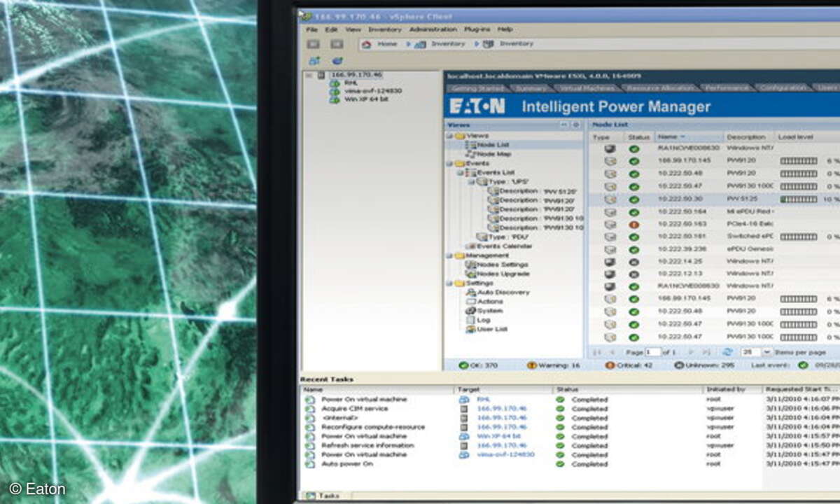Click the warning status icon for 10.222.50.163

pyautogui.click(x=633, y=224)
